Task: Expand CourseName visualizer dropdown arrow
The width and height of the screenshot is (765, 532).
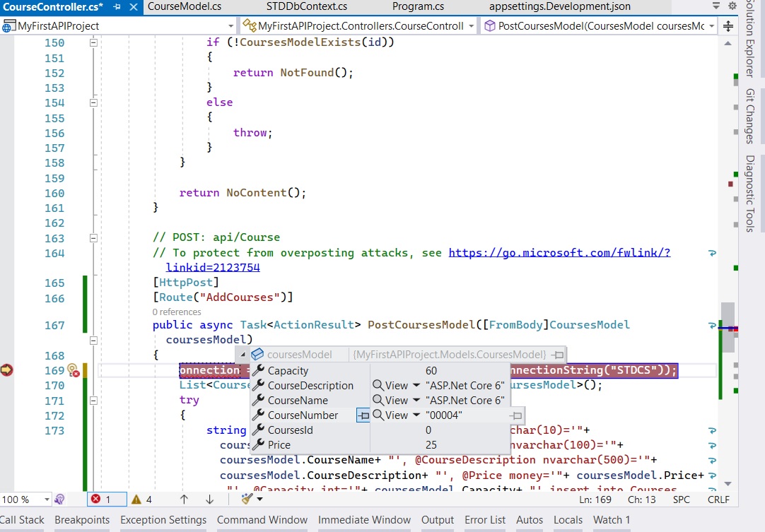Action: (416, 401)
